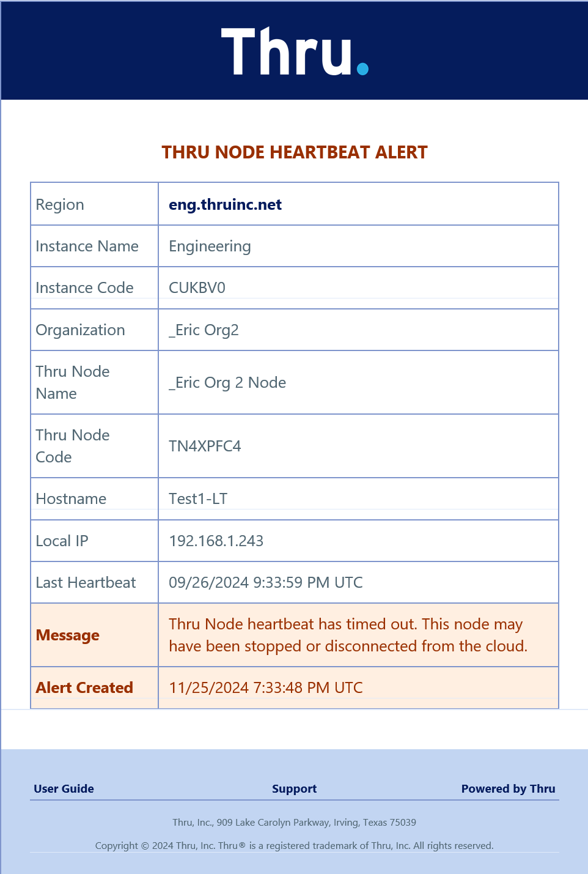
Task: Click the bold Message row label
Action: click(67, 635)
